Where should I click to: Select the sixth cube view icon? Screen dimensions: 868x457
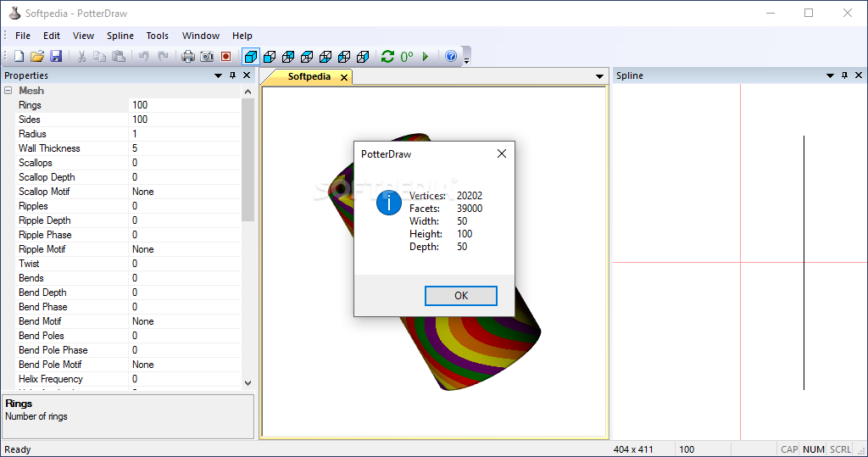(344, 56)
